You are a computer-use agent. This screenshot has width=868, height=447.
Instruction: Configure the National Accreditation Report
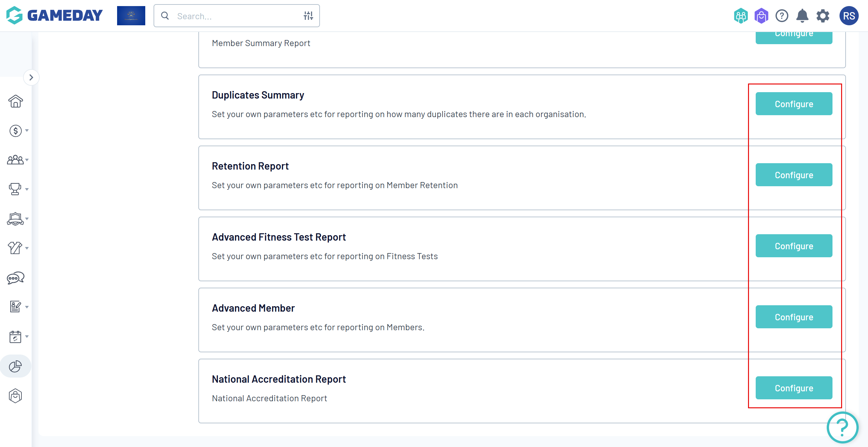[793, 388]
